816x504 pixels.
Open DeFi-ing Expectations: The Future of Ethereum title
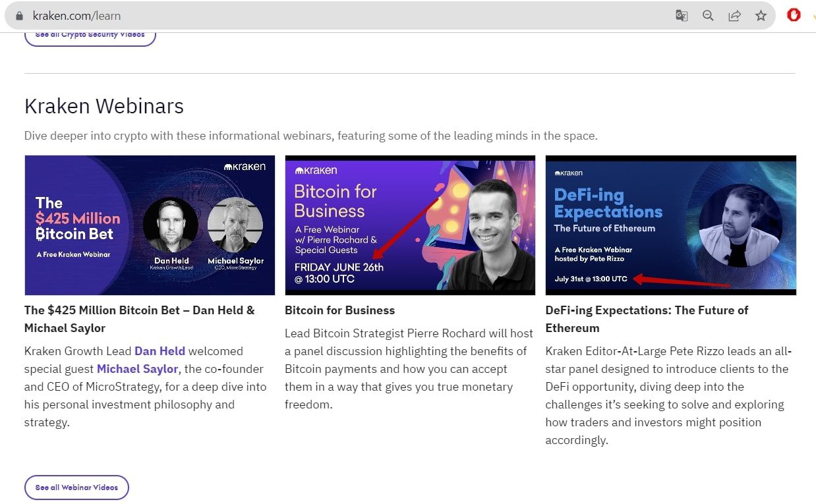(x=647, y=319)
